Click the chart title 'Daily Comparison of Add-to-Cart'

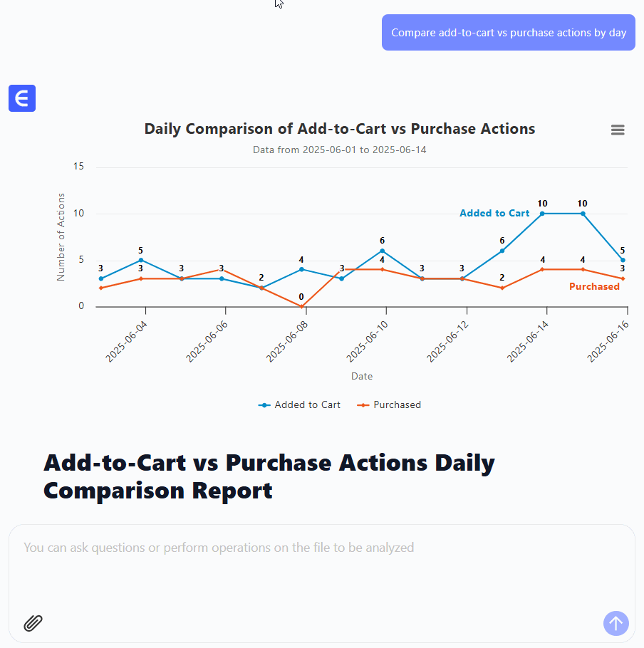point(339,129)
